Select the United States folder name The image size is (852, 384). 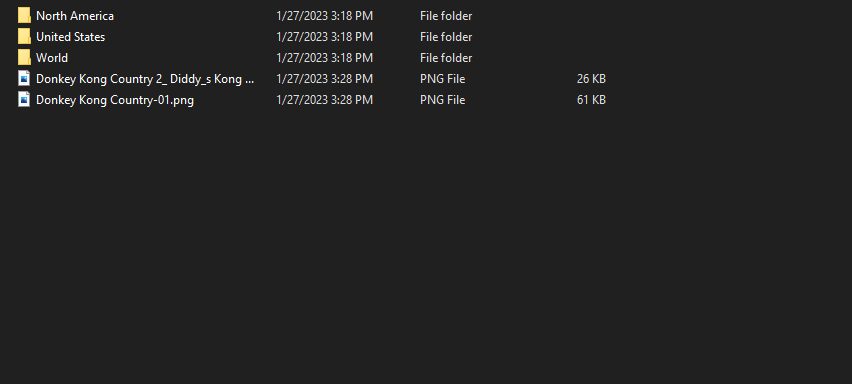[x=71, y=37]
